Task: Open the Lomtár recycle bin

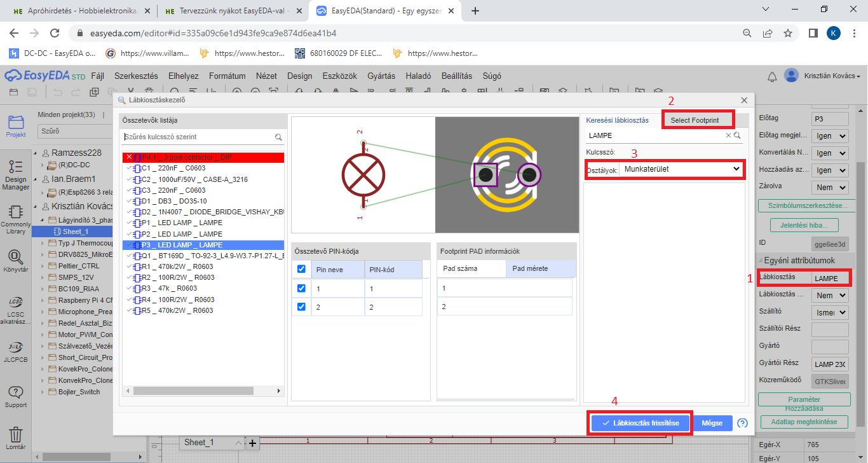Action: [16, 438]
